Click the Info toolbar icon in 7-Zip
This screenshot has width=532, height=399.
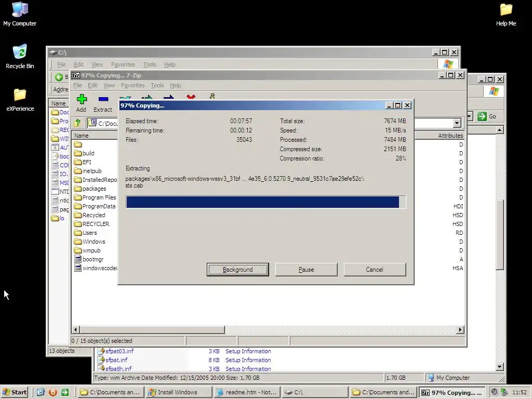[212, 97]
